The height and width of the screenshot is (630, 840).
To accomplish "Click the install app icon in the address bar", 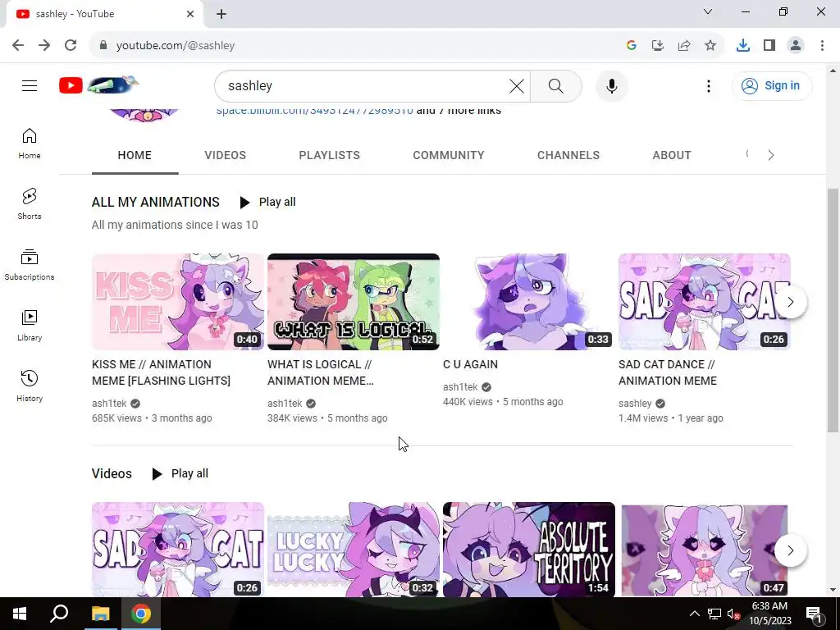I will 658,46.
